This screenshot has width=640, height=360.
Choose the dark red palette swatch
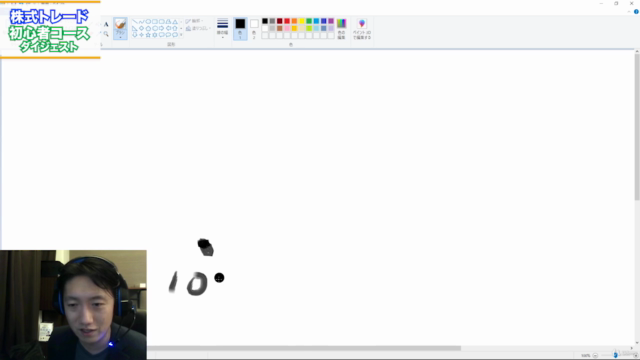[x=280, y=21]
